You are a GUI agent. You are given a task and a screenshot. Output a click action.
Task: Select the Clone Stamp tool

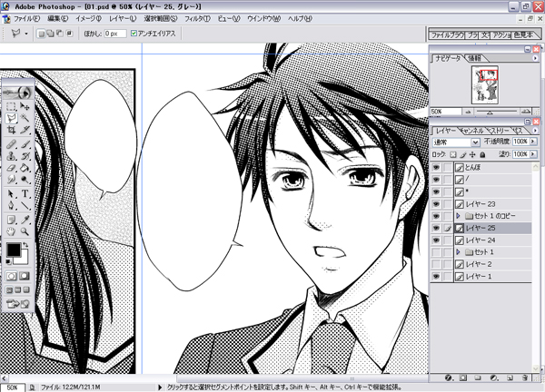tap(12, 156)
